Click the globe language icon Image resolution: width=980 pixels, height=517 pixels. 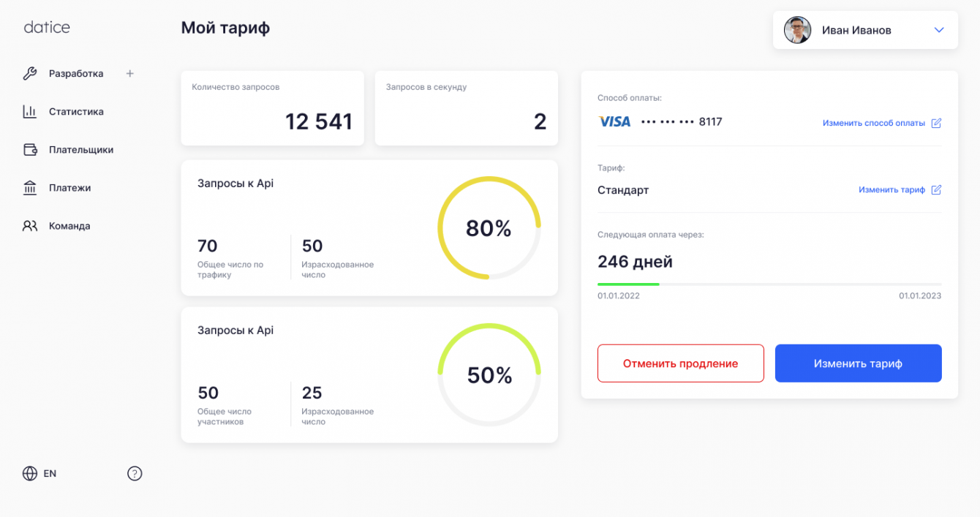[30, 473]
